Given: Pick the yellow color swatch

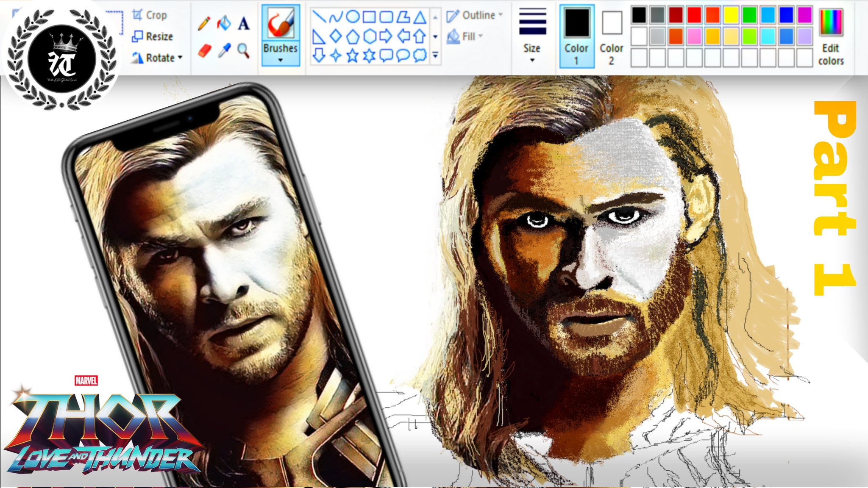Looking at the screenshot, I should pyautogui.click(x=731, y=15).
